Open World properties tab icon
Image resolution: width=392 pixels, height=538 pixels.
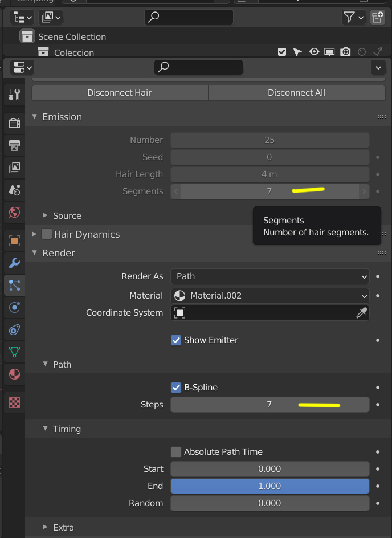15,213
